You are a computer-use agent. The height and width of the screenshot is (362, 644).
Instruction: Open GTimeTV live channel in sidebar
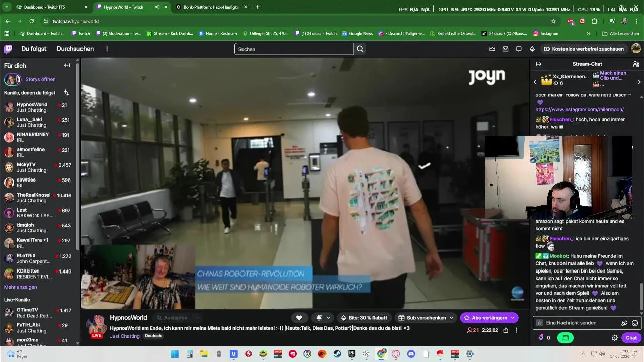[38, 313]
